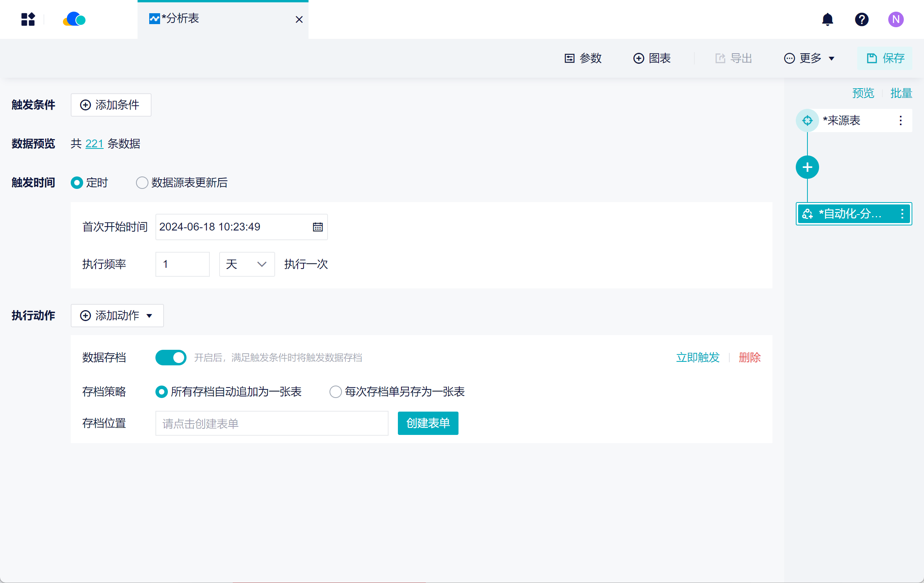The image size is (924, 583).
Task: Click the user avatar N
Action: (x=895, y=19)
